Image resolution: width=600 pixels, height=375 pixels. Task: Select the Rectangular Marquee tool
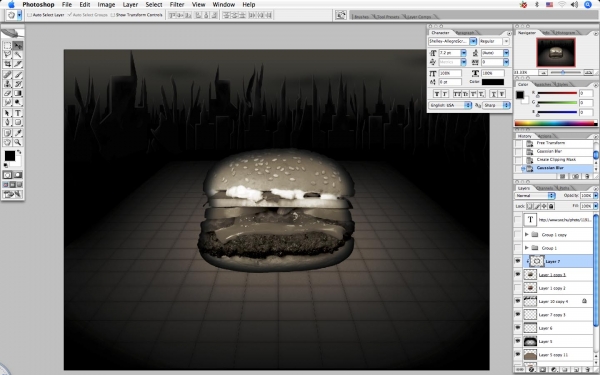pyautogui.click(x=7, y=46)
